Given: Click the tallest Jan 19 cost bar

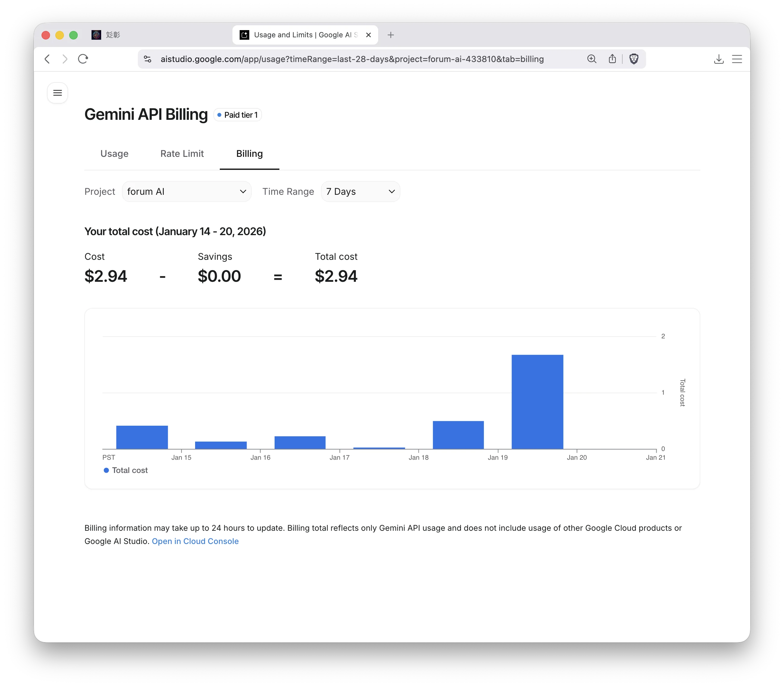Looking at the screenshot, I should [x=537, y=402].
